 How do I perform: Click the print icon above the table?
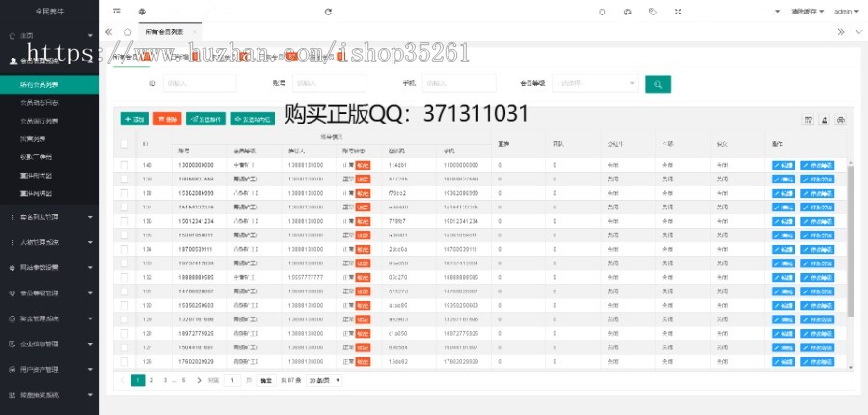pos(841,120)
